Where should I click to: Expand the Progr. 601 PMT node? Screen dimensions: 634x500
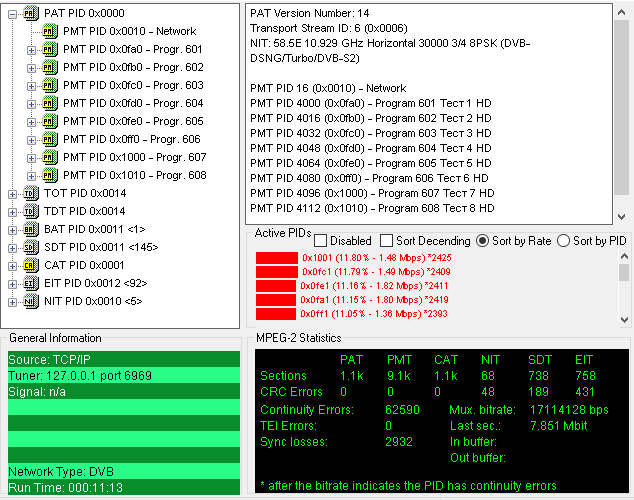pyautogui.click(x=31, y=50)
